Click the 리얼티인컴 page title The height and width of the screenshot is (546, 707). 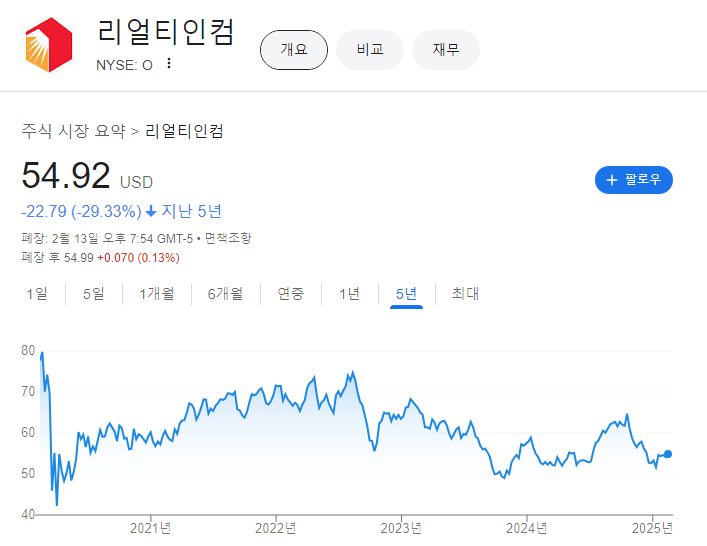point(166,32)
